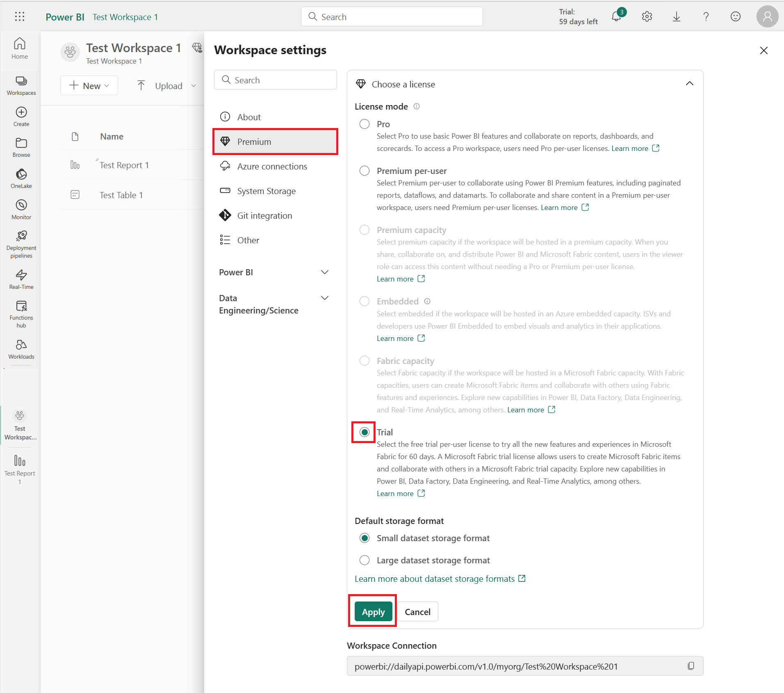The width and height of the screenshot is (784, 693).
Task: Open the Git integration settings tab
Action: 264,215
